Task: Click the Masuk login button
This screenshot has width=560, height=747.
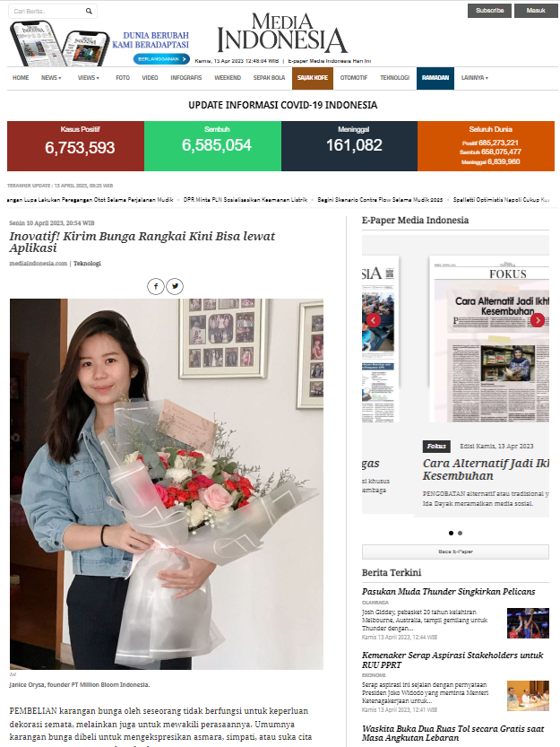Action: [536, 11]
